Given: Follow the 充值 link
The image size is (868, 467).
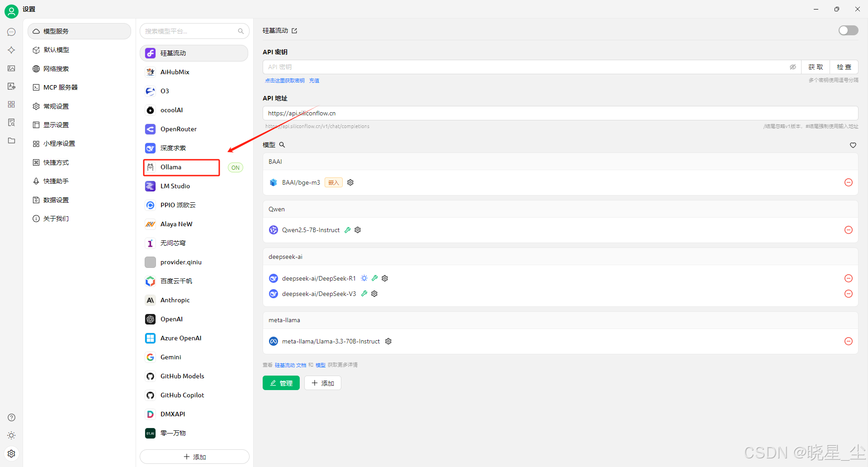Looking at the screenshot, I should click(x=314, y=81).
